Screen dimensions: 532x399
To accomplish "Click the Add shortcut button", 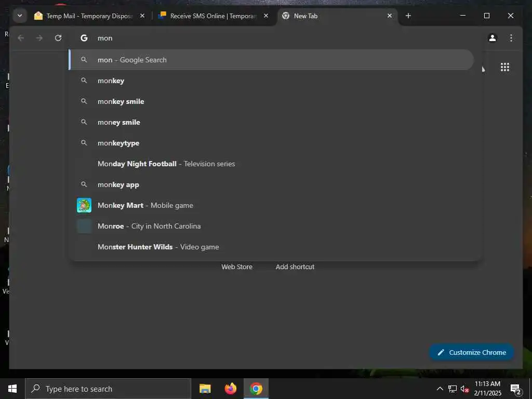I will 295,267.
